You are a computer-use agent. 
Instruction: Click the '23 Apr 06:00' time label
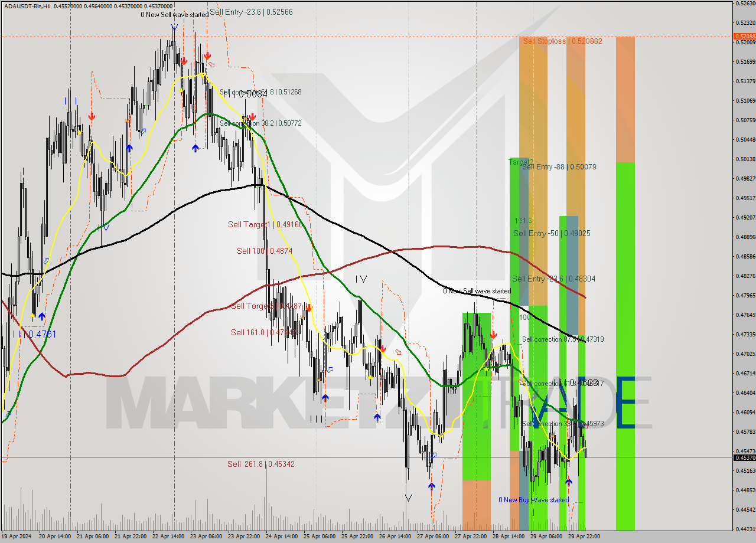[206, 537]
